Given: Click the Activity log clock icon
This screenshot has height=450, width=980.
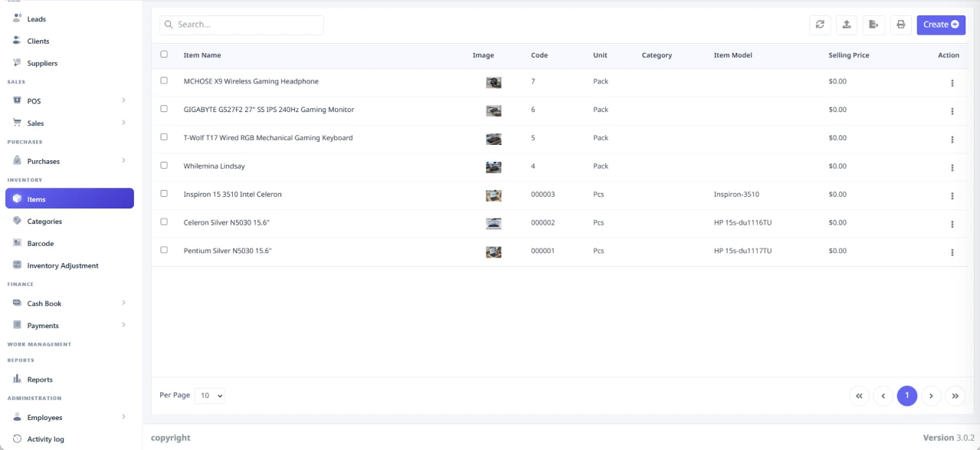Looking at the screenshot, I should click(x=17, y=439).
